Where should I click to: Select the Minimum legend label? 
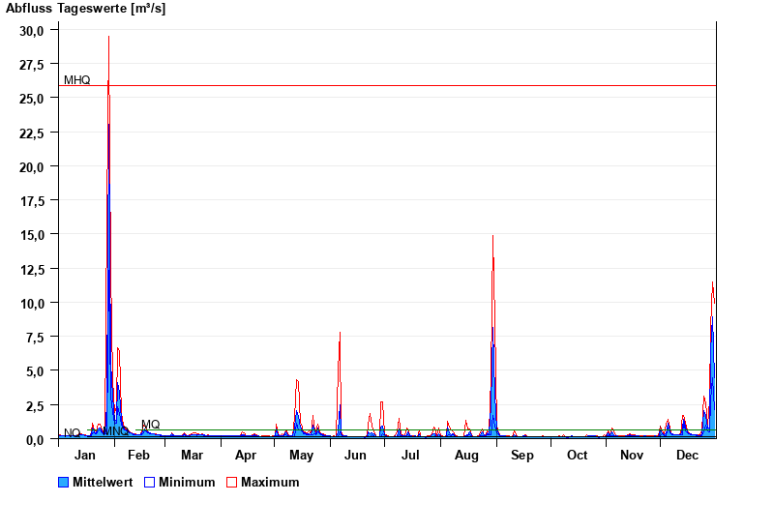tap(187, 482)
